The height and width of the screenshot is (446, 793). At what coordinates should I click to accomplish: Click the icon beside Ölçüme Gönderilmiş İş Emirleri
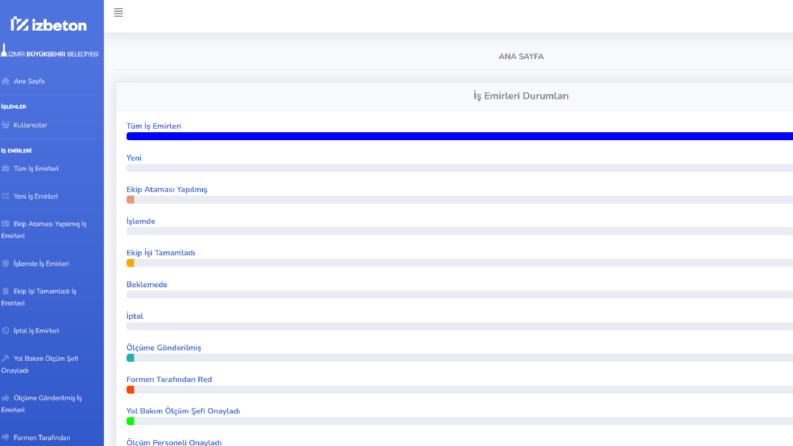coord(6,398)
